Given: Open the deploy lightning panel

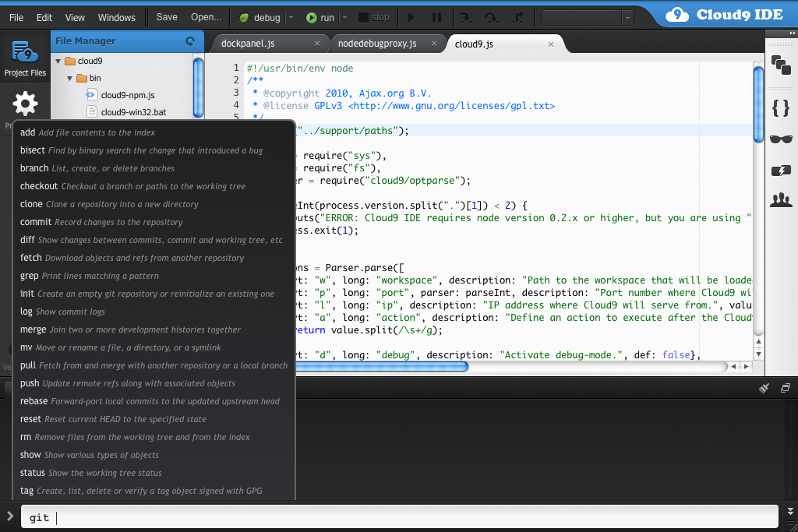Looking at the screenshot, I should [781, 170].
